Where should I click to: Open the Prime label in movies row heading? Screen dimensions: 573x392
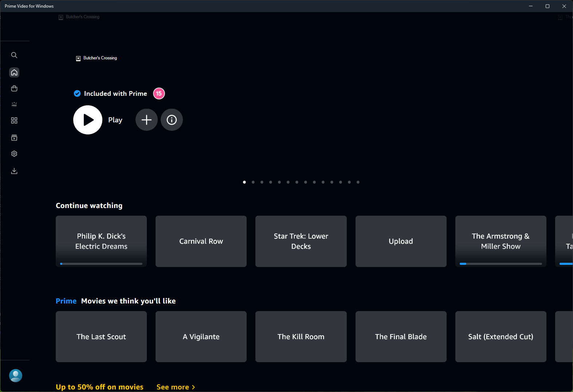click(66, 301)
